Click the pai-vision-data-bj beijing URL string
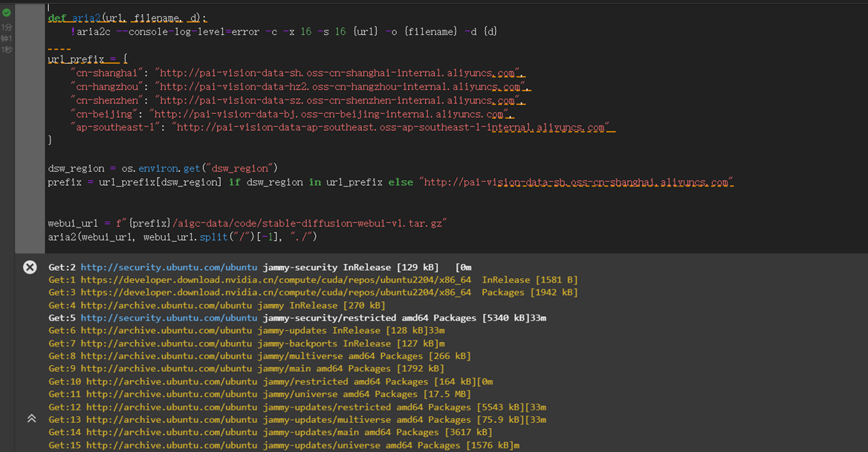Screen dimensions: 868x452 coord(328,114)
